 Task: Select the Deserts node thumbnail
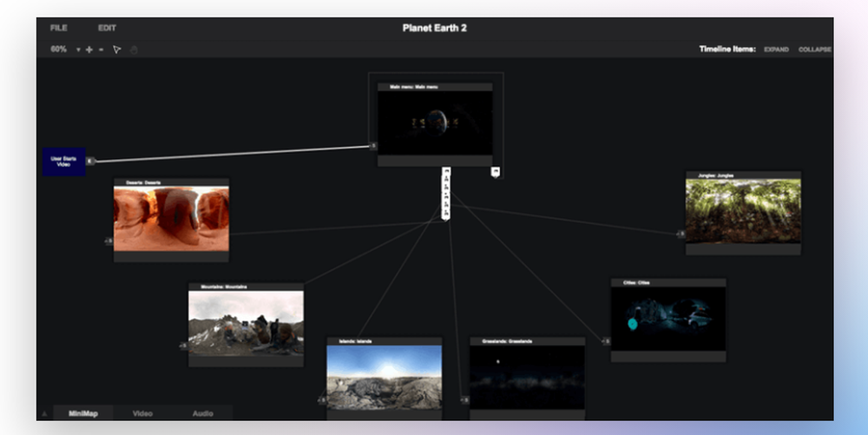tap(171, 219)
